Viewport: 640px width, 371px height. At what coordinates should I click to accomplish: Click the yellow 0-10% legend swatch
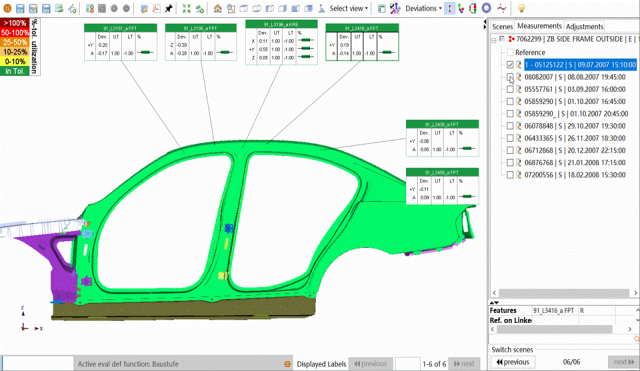click(x=15, y=61)
